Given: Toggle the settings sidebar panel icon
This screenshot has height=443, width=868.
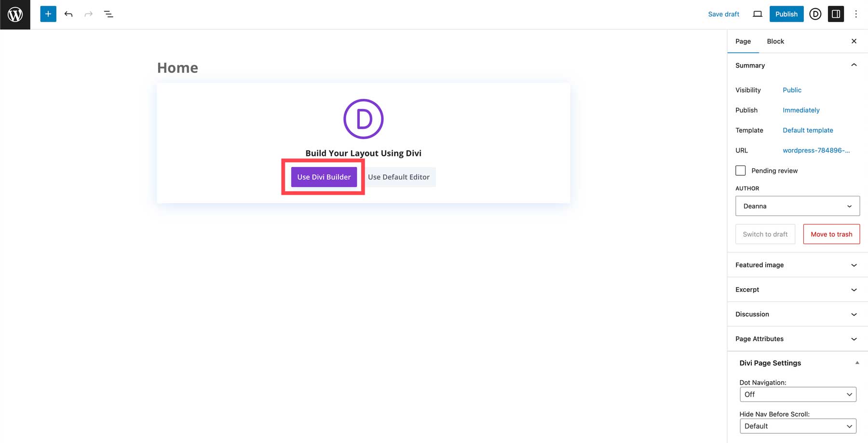Looking at the screenshot, I should tap(836, 14).
